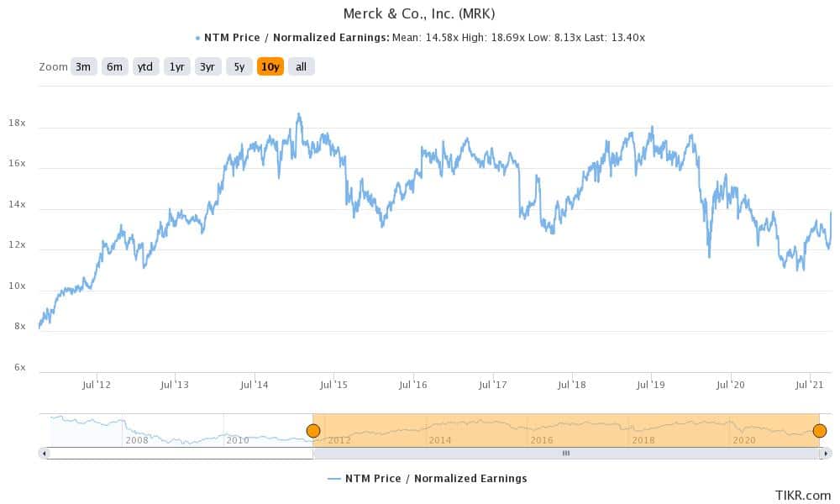The image size is (840, 504).
Task: Click the High: 18.69x statistic
Action: click(493, 38)
